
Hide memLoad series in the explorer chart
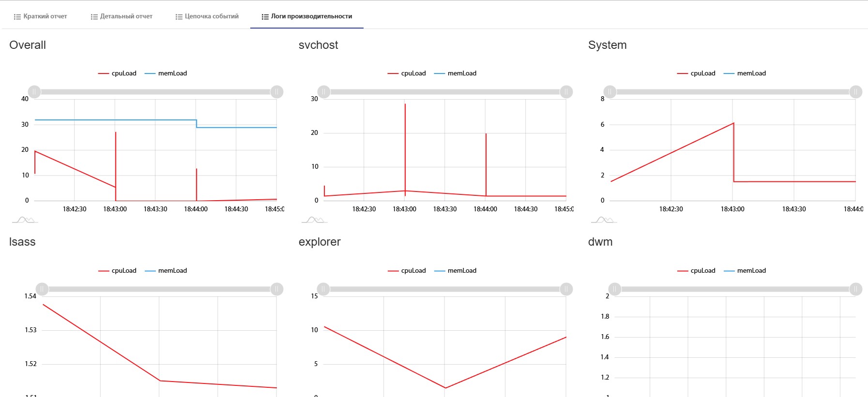click(x=456, y=271)
